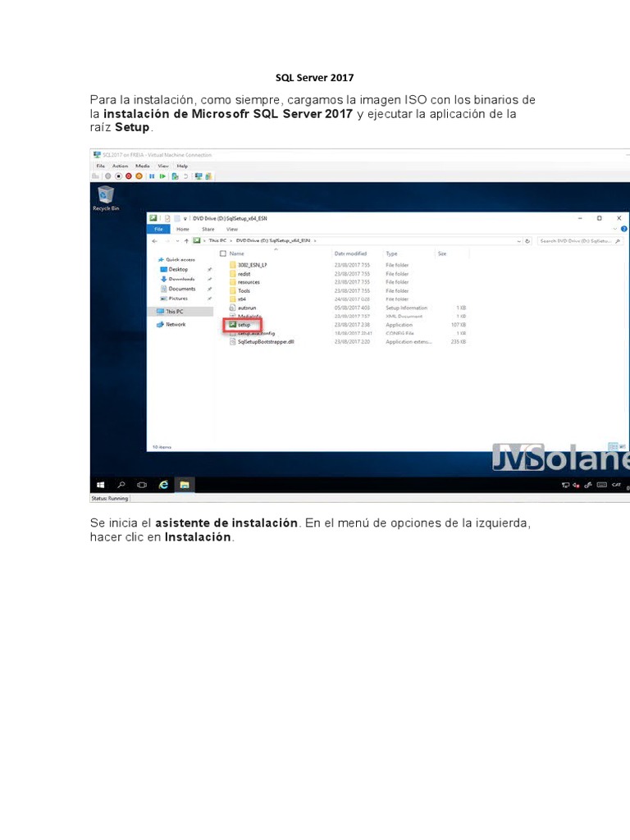This screenshot has width=630, height=840.
Task: Launch Internet Explorer from the VM taskbar
Action: (x=163, y=485)
